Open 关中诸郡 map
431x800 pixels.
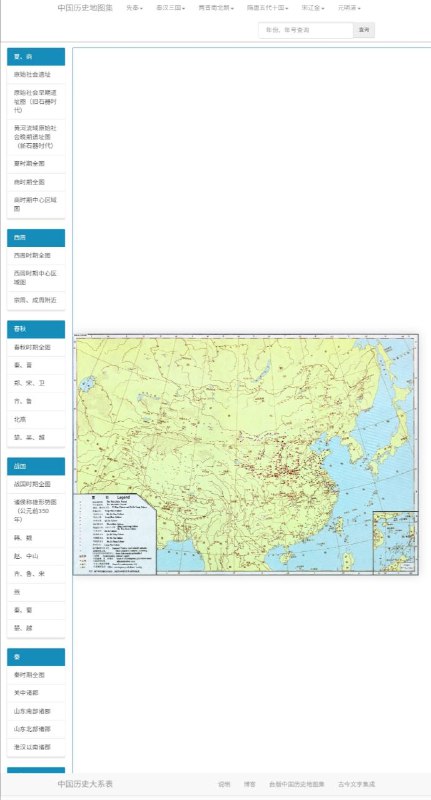tap(36, 693)
